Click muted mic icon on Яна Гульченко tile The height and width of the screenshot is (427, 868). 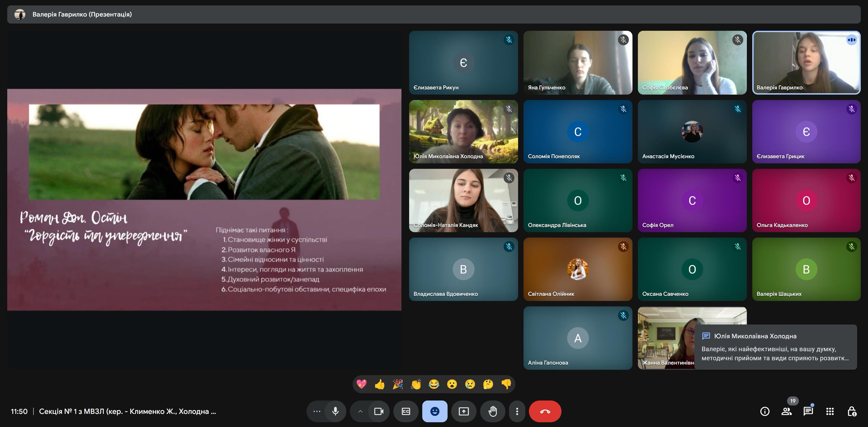tap(623, 40)
